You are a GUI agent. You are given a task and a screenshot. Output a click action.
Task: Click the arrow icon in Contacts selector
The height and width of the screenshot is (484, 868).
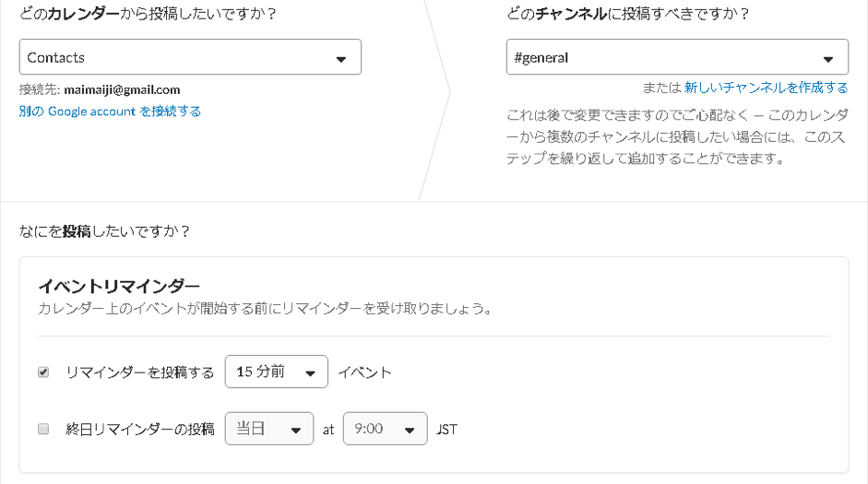point(340,59)
